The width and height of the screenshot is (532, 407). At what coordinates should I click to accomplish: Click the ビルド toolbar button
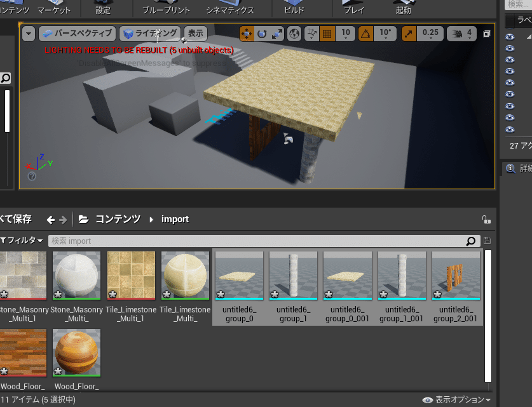pyautogui.click(x=294, y=8)
